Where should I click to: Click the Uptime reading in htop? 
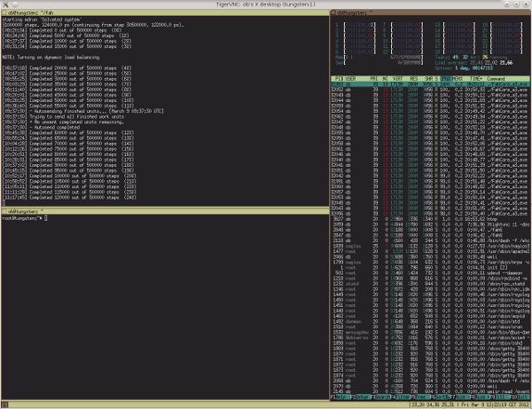click(x=464, y=68)
